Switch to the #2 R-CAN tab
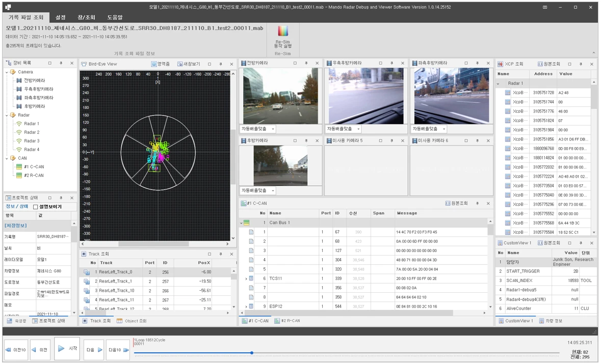This screenshot has height=364, width=601. click(x=288, y=321)
